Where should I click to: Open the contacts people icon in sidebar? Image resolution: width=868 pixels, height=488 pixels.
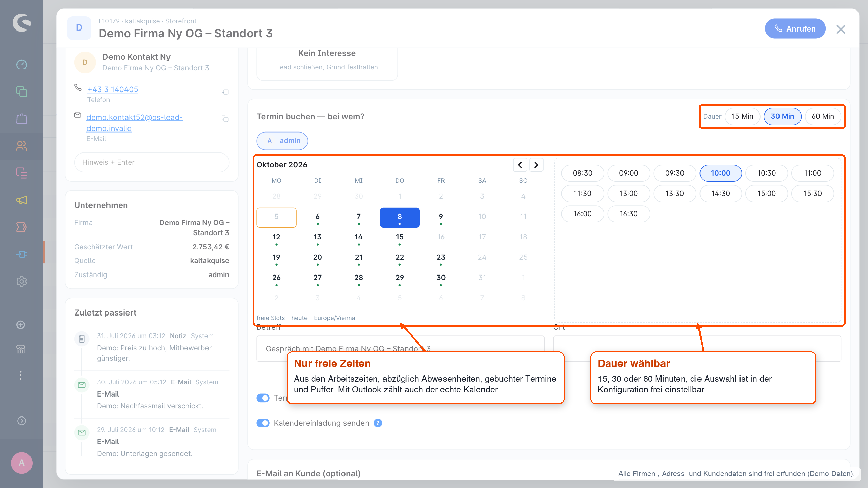click(22, 146)
